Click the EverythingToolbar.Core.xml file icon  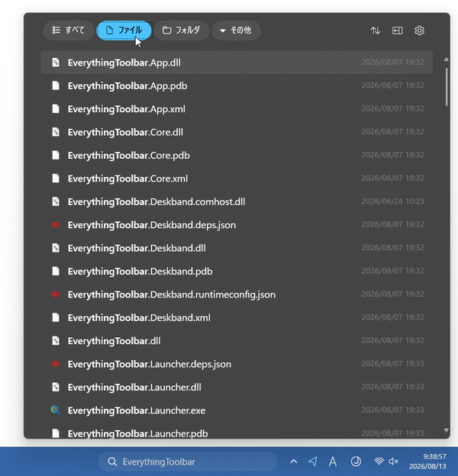(56, 178)
